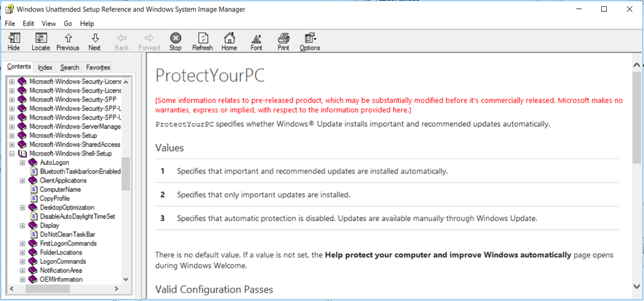Collapse the Microsoft-Windows-Shell-Setup node
This screenshot has height=301, width=644.
12,154
